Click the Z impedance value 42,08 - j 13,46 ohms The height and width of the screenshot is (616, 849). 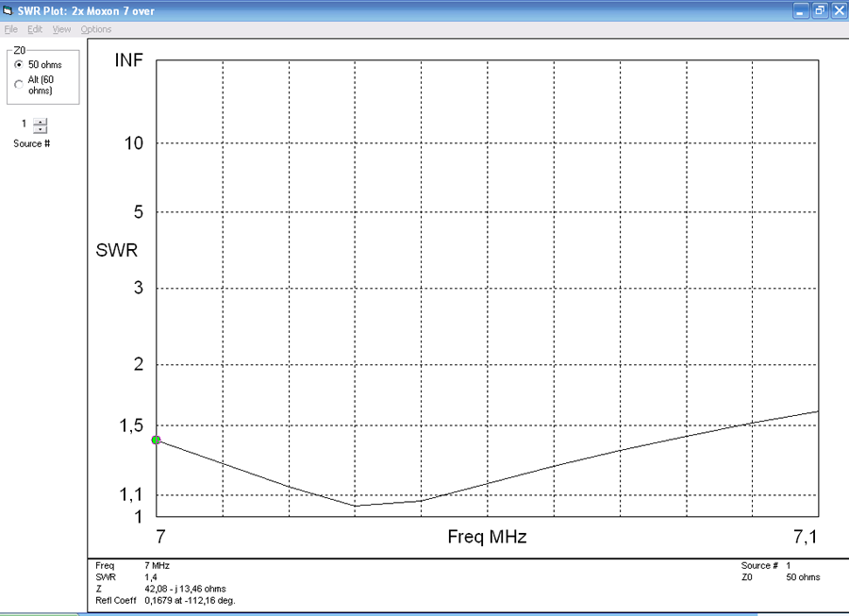(x=185, y=589)
